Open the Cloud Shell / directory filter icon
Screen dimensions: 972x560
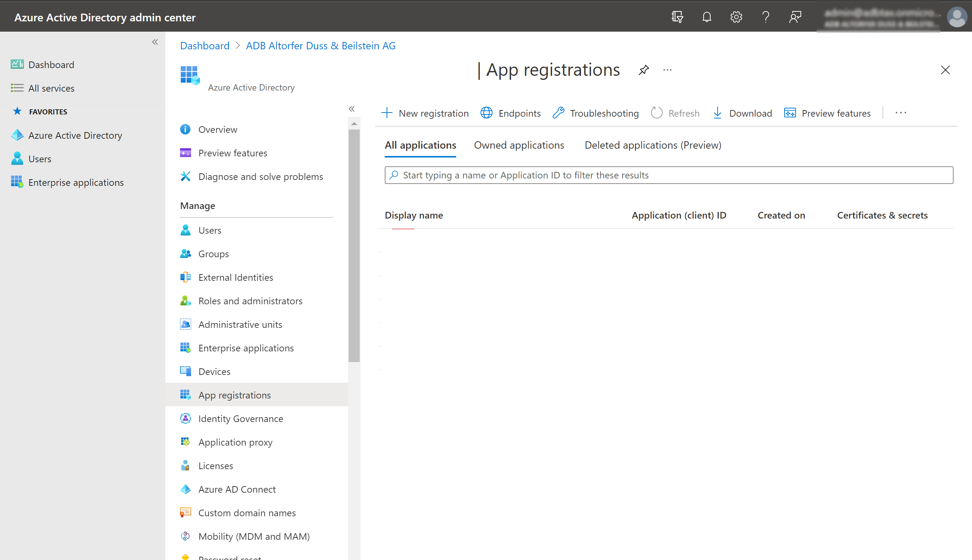click(677, 17)
